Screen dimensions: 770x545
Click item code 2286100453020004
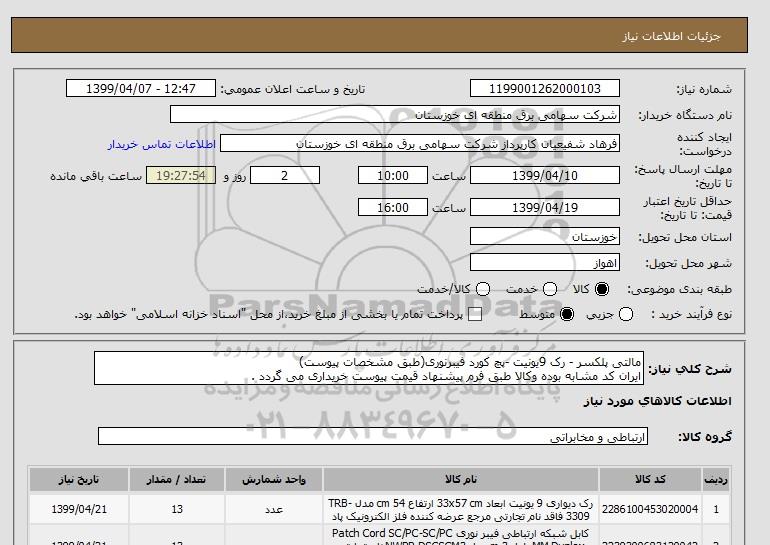coord(650,509)
